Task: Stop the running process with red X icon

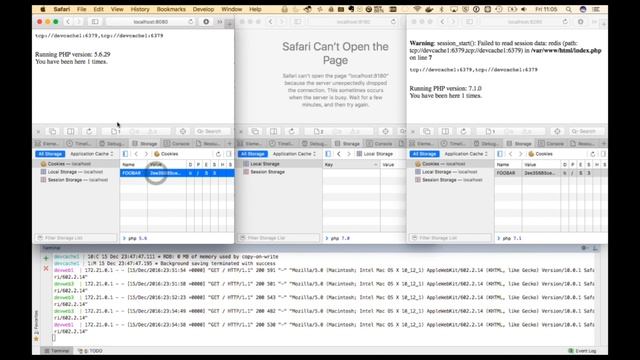Action: [x=46, y=268]
